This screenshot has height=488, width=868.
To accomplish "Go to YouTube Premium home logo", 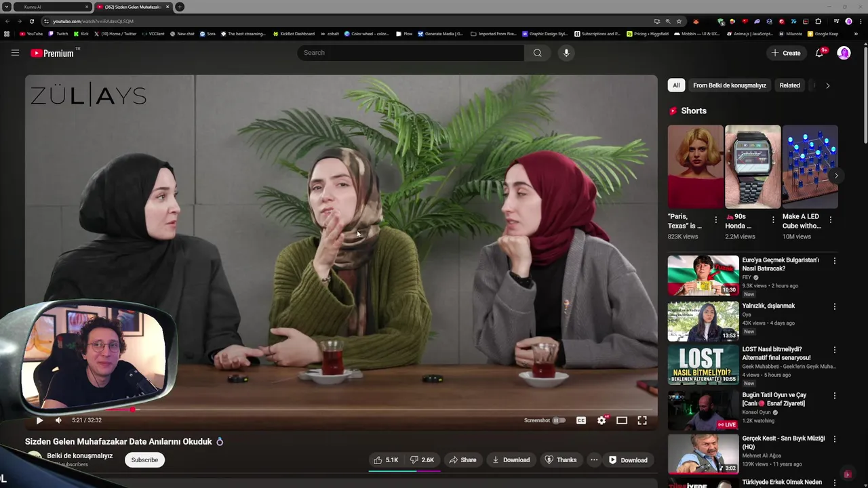I will click(x=53, y=53).
